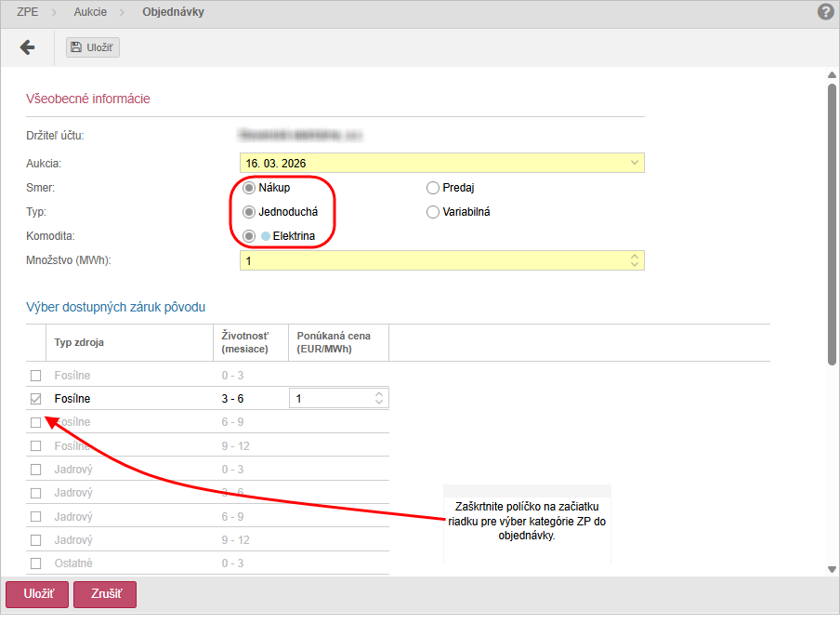Check the Fosílne 0 - 3 row checkbox
This screenshot has height=623, width=840.
click(x=36, y=376)
